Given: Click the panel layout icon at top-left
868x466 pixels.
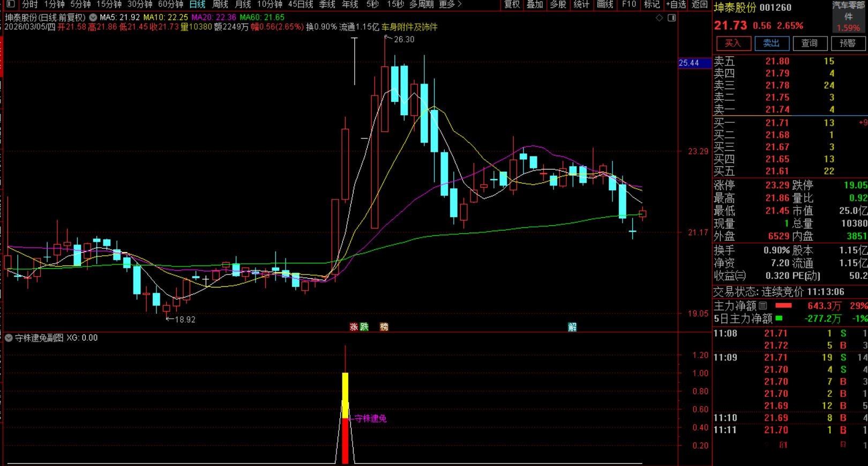Looking at the screenshot, I should point(10,4).
